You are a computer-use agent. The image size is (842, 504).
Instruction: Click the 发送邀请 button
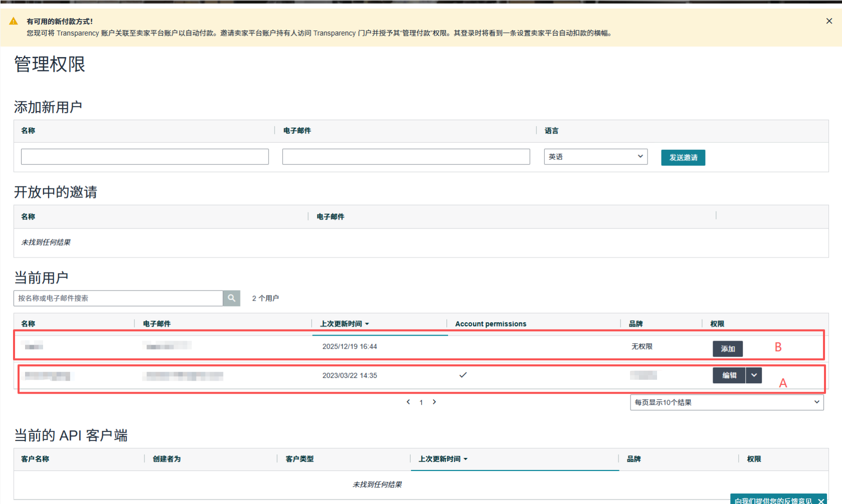pos(683,157)
